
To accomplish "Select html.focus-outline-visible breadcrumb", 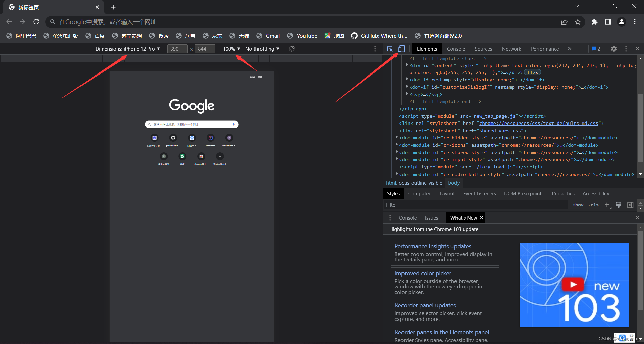I will pos(414,183).
